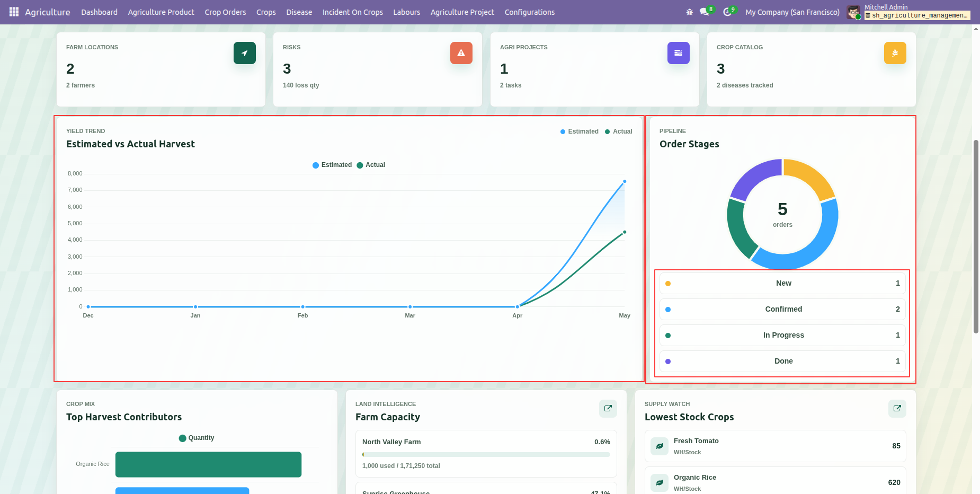Click the purple Agri Projects icon
The width and height of the screenshot is (980, 494).
tap(679, 53)
